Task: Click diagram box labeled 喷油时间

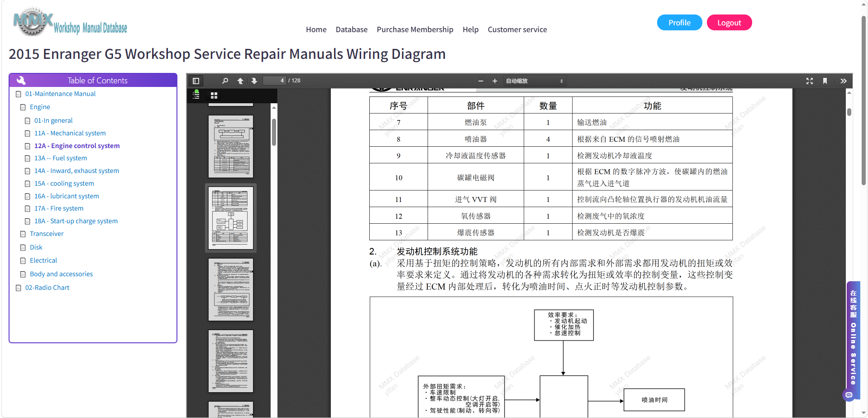Action: click(654, 400)
